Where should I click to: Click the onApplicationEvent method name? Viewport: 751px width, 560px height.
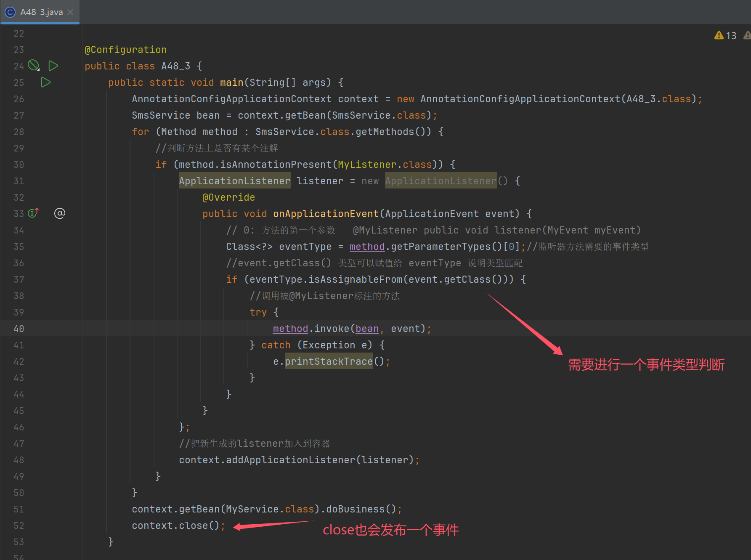[x=326, y=214]
